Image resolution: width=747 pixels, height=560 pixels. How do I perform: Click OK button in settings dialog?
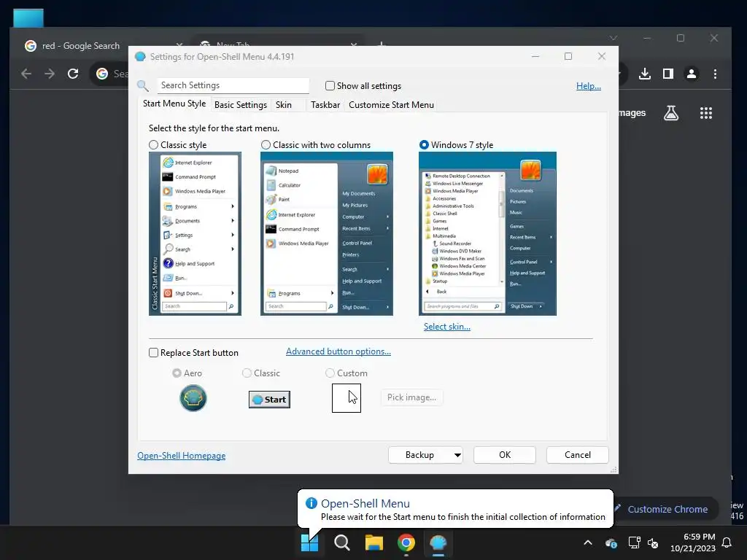505,455
